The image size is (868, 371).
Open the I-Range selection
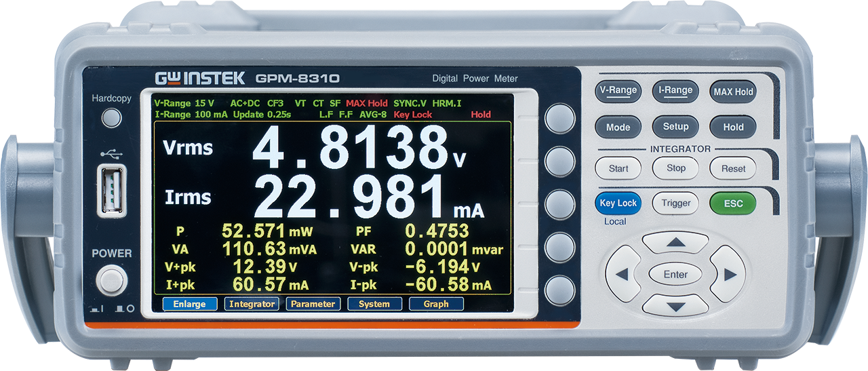(675, 91)
